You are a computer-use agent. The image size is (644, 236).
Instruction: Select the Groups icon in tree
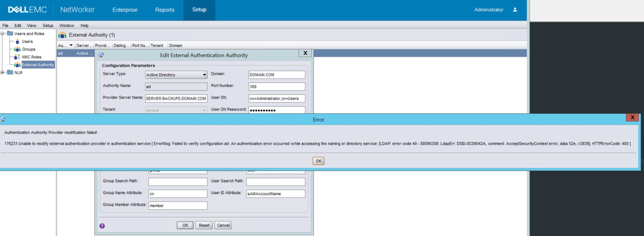point(17,49)
